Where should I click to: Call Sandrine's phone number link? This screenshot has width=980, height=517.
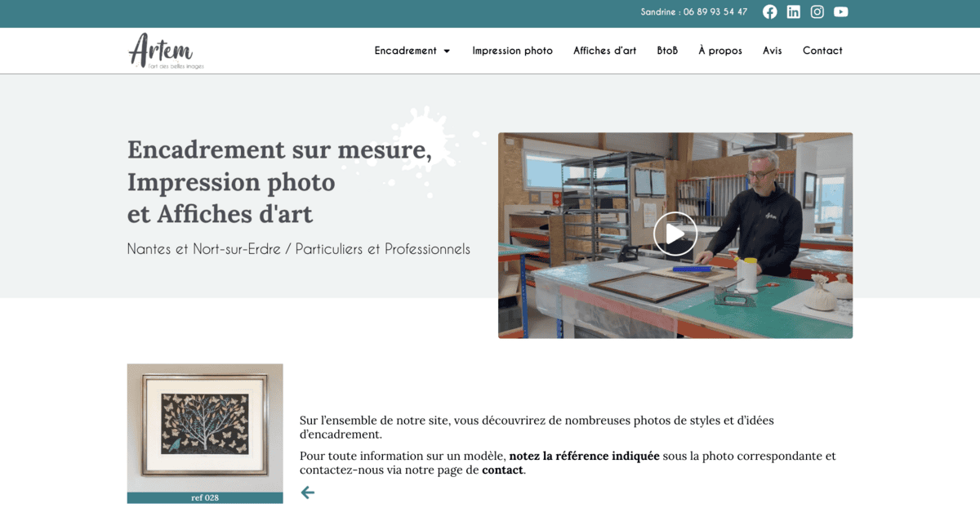point(694,11)
